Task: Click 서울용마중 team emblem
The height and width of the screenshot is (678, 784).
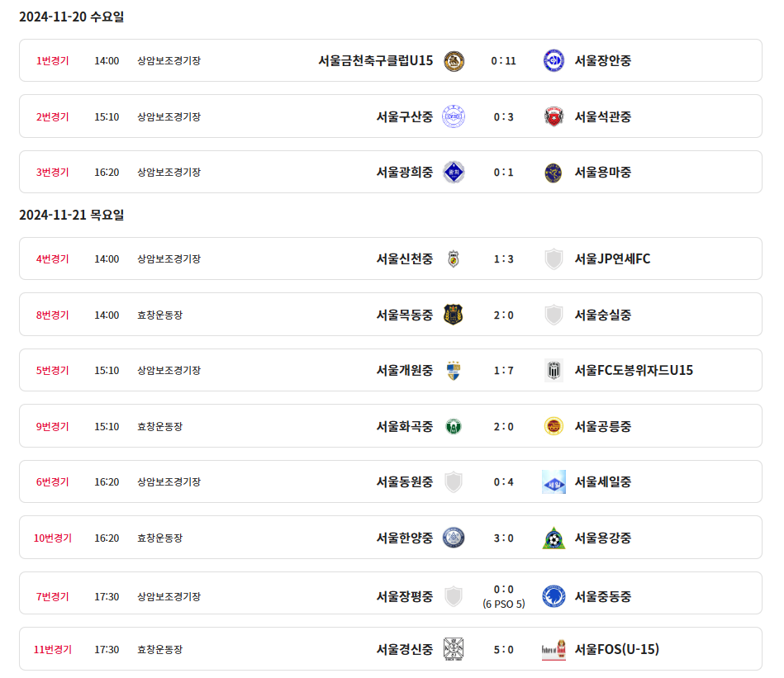Action: coord(554,173)
